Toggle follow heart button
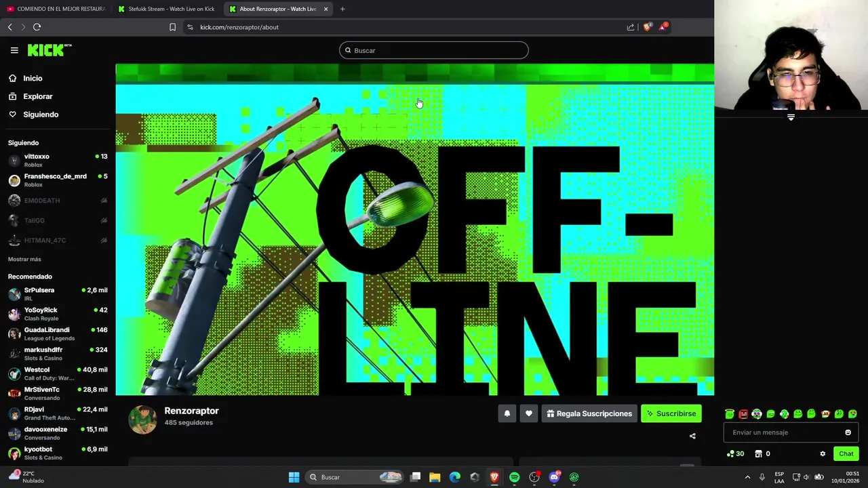The image size is (868, 488). (529, 413)
